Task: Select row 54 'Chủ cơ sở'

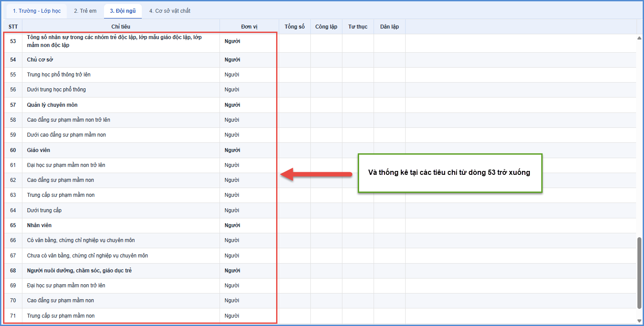Action: pos(320,60)
